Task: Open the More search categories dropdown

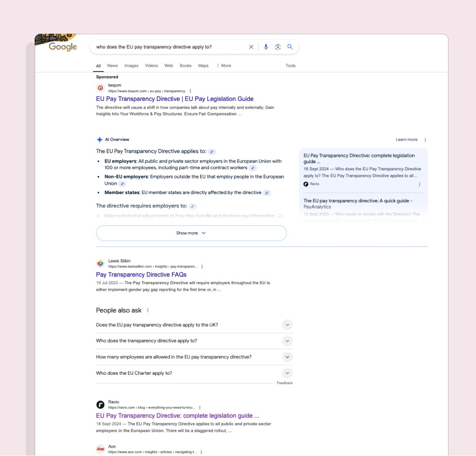Action: pos(224,65)
